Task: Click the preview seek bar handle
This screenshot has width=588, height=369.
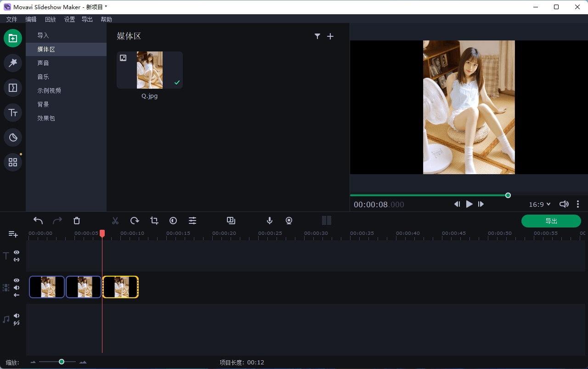Action: point(508,195)
